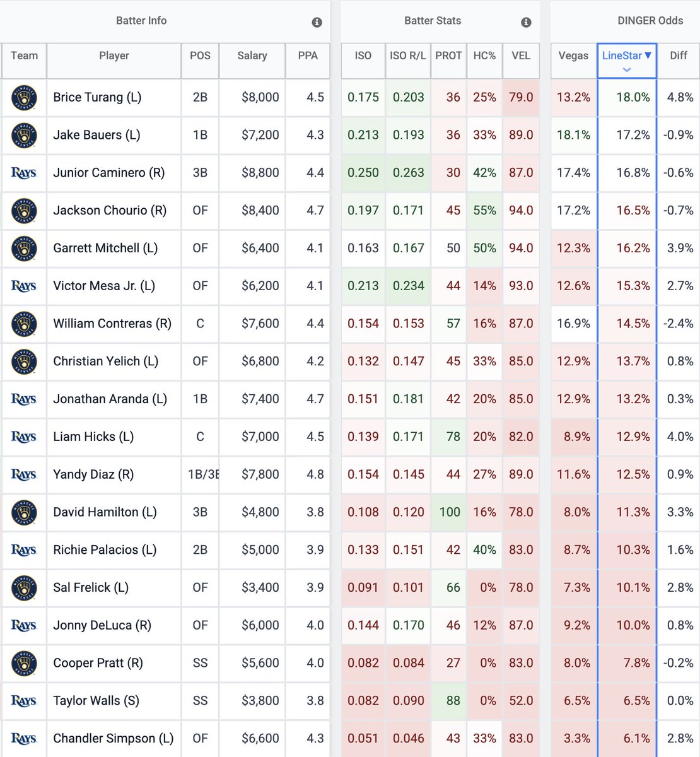Open Jackson Chourio (R) player name
The height and width of the screenshot is (757, 700).
(110, 211)
